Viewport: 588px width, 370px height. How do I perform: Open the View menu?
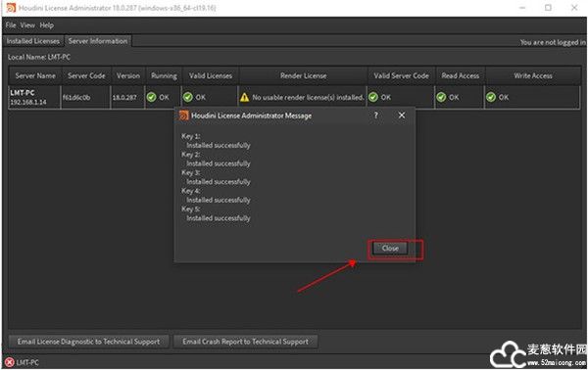click(27, 25)
